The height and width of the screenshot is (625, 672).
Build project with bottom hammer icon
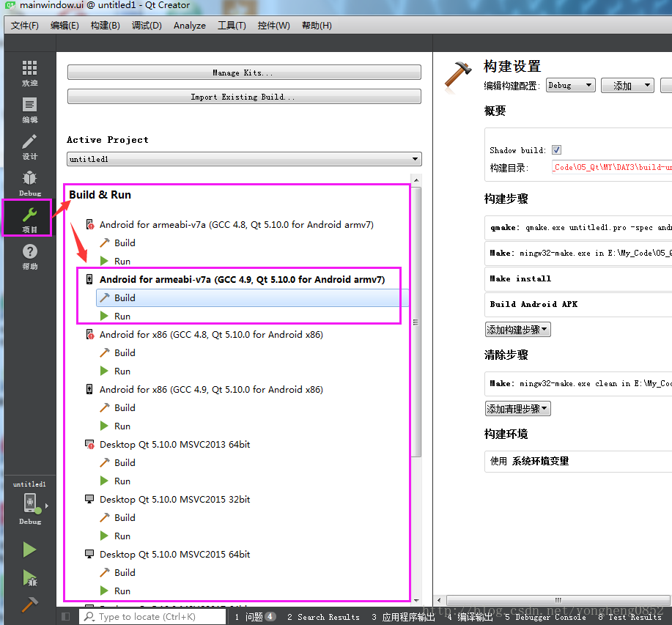tap(29, 604)
